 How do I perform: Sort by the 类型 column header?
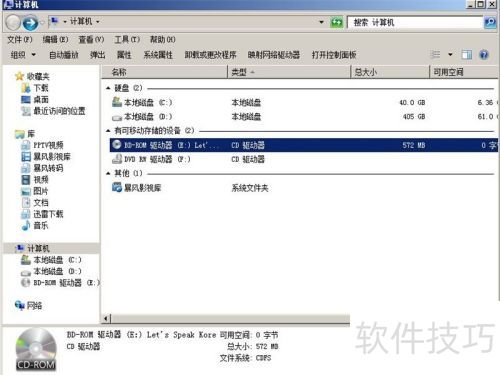point(289,72)
